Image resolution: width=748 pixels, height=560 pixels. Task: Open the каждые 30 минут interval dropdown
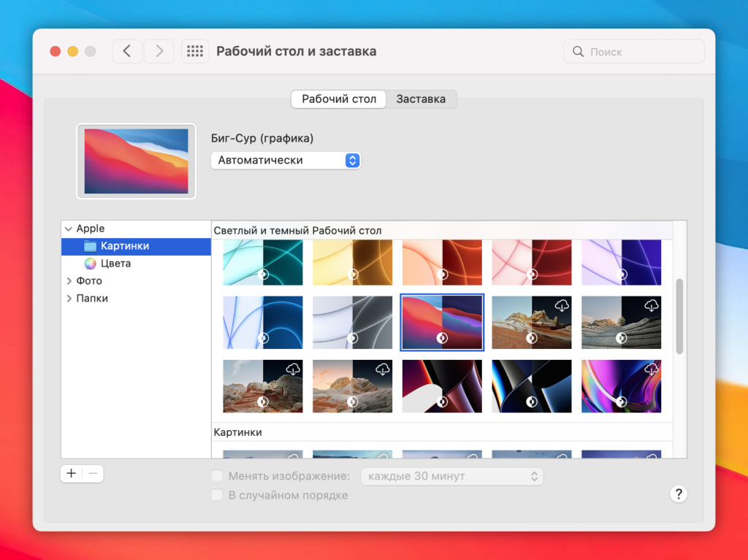[x=452, y=477]
